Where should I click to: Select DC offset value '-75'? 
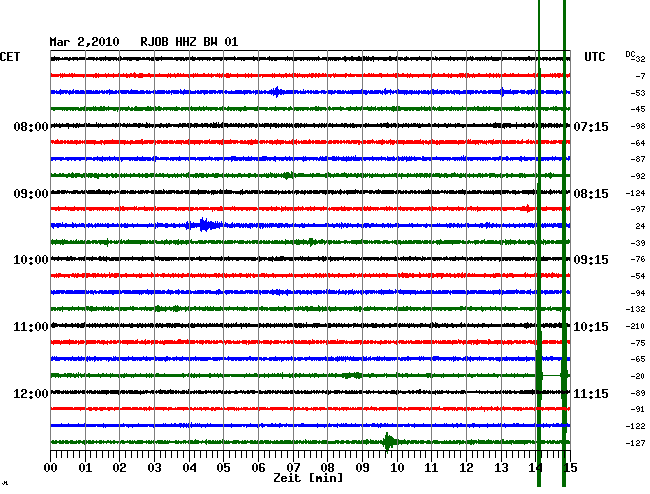[638, 343]
